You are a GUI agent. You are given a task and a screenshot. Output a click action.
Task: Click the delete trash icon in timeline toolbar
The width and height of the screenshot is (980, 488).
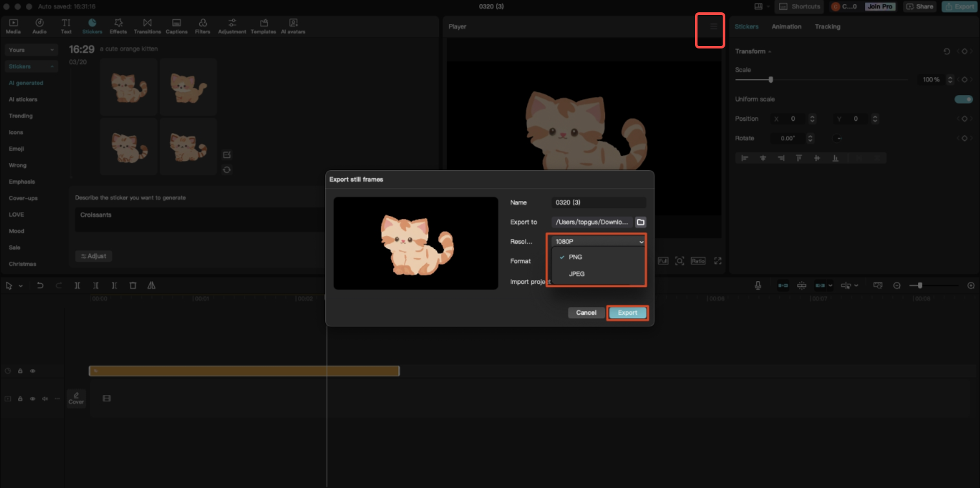pos(133,285)
